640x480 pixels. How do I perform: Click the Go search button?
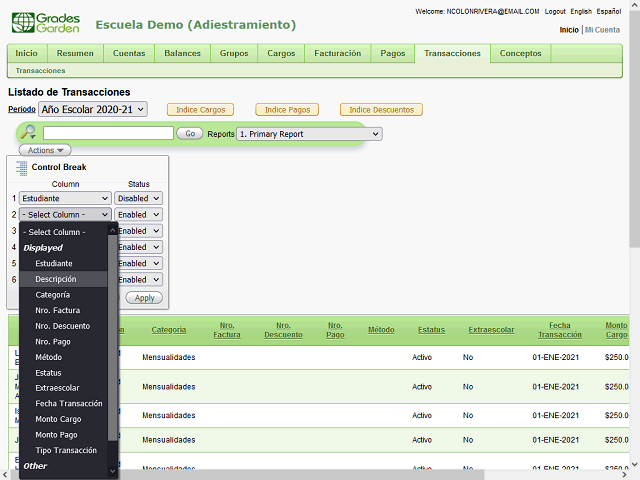pyautogui.click(x=190, y=133)
